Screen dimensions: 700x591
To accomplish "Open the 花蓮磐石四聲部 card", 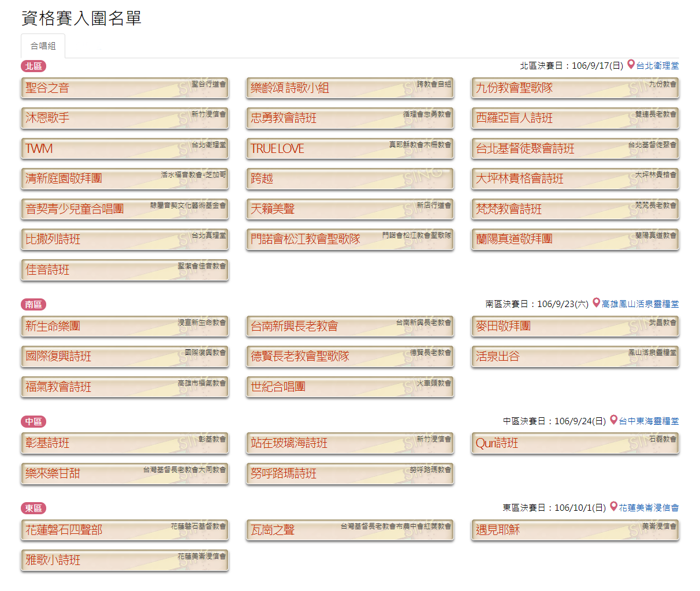I will [x=125, y=530].
